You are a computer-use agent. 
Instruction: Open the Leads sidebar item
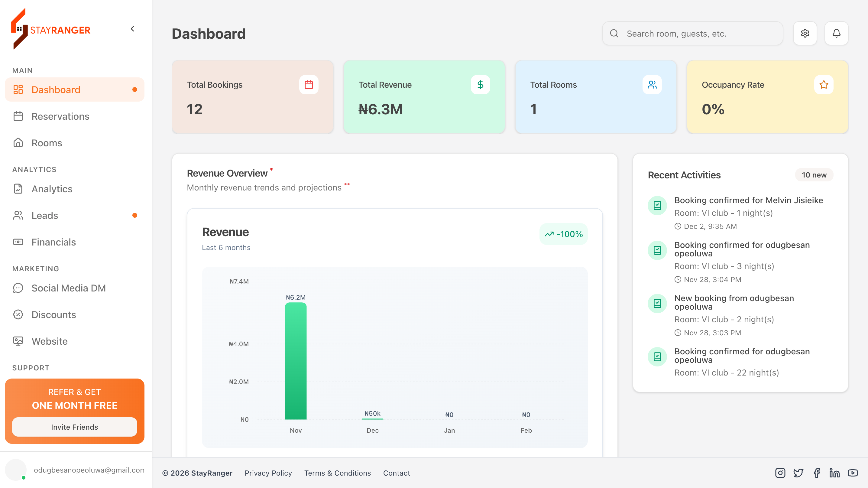click(x=45, y=215)
